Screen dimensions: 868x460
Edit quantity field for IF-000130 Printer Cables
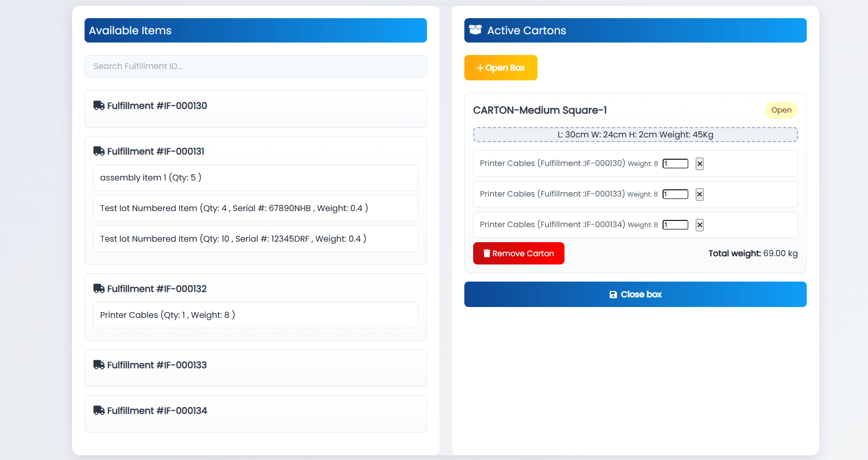point(675,164)
